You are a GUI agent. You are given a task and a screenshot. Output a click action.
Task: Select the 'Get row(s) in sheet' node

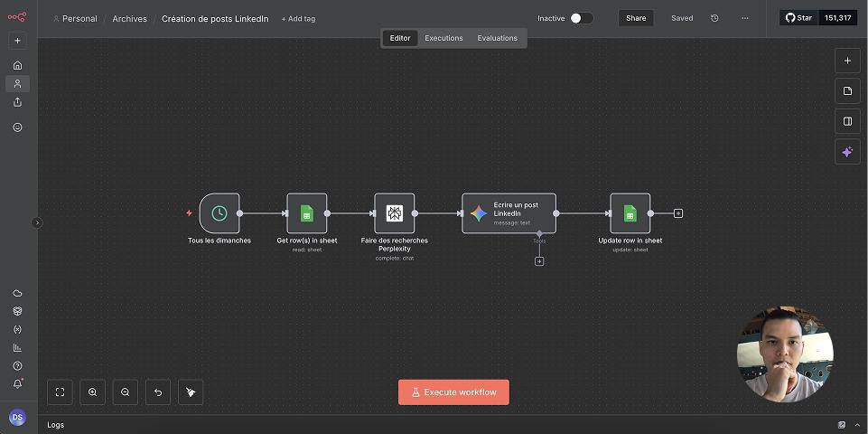(306, 213)
